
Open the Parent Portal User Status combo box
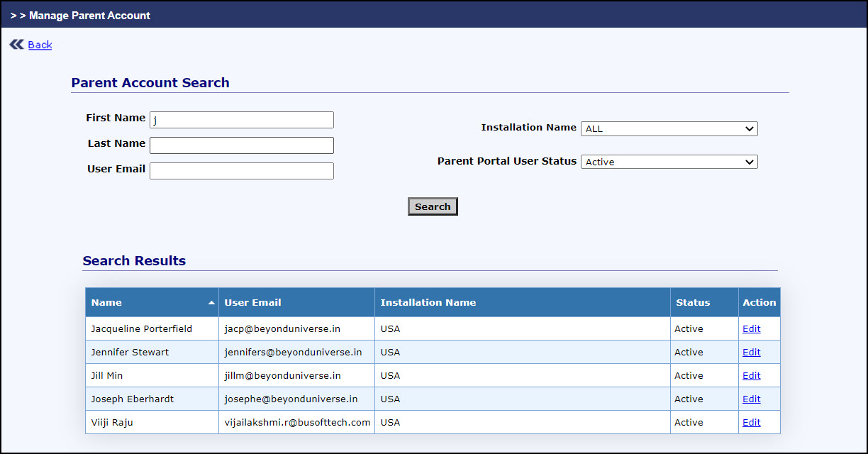669,161
